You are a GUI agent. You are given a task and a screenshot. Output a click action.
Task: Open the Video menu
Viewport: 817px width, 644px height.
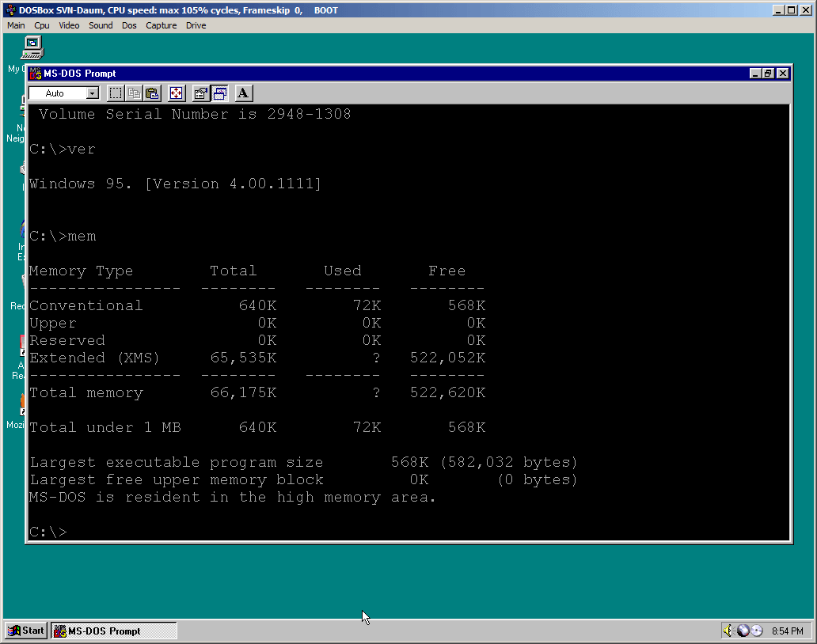(x=69, y=25)
